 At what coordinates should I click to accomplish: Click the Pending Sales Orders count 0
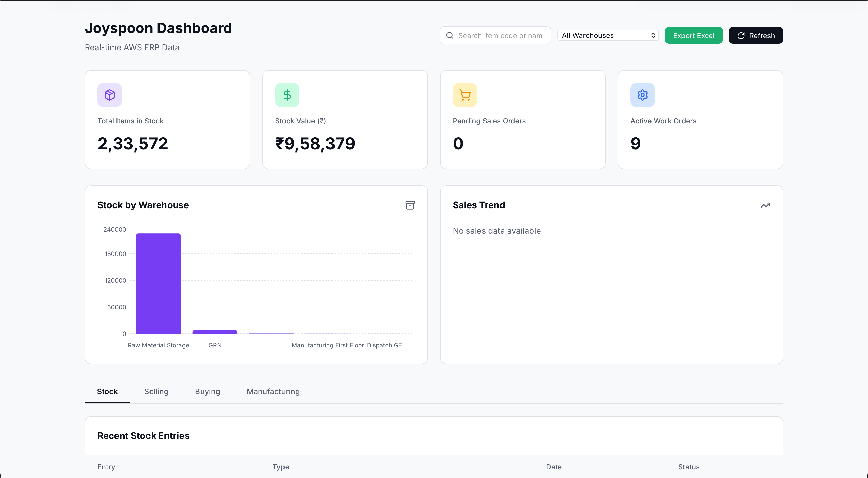[x=458, y=144]
